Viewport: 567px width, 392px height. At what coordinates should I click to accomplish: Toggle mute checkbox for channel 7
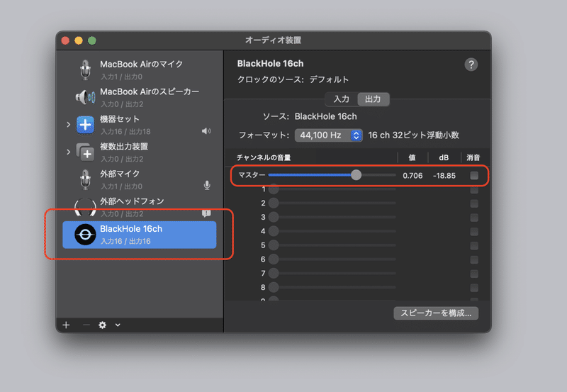coord(474,274)
